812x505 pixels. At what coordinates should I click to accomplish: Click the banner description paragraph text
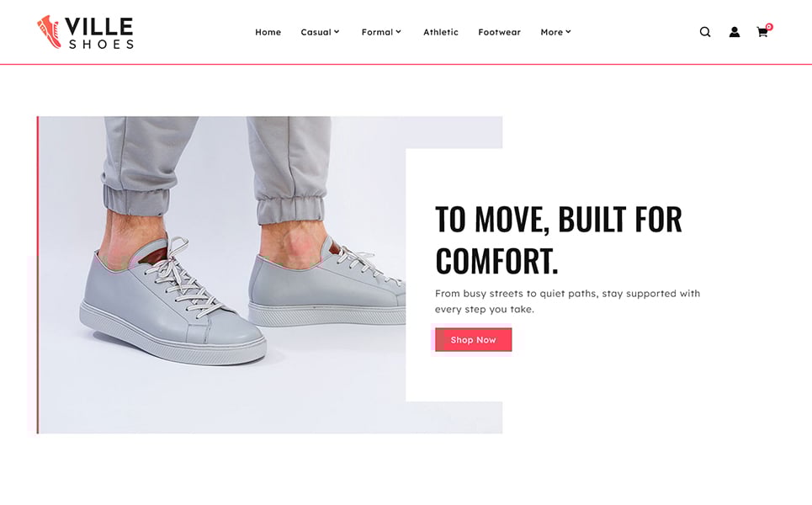[x=568, y=301]
